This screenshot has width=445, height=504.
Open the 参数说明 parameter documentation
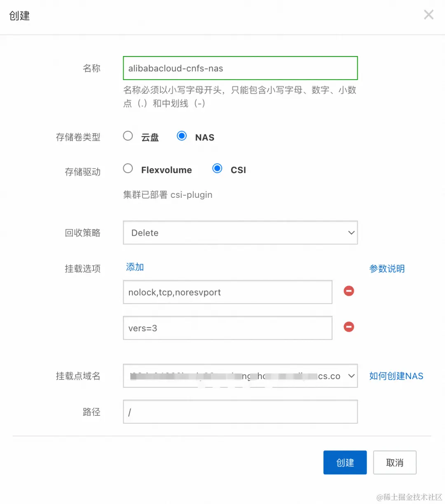[x=387, y=268]
